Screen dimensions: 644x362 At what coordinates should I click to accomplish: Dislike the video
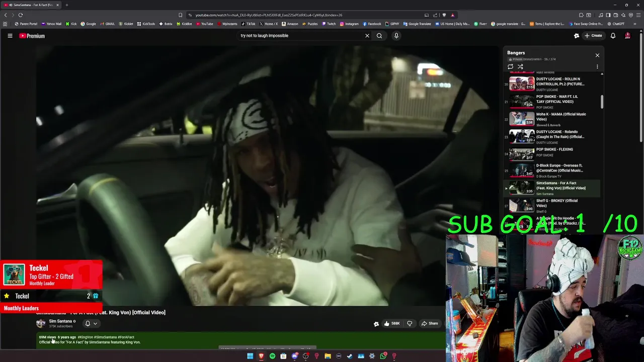click(410, 323)
